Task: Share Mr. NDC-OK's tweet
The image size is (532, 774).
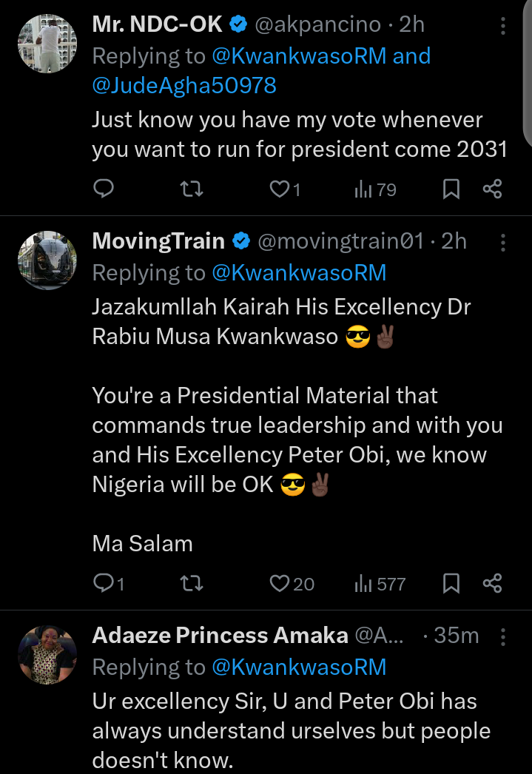Action: [x=492, y=189]
